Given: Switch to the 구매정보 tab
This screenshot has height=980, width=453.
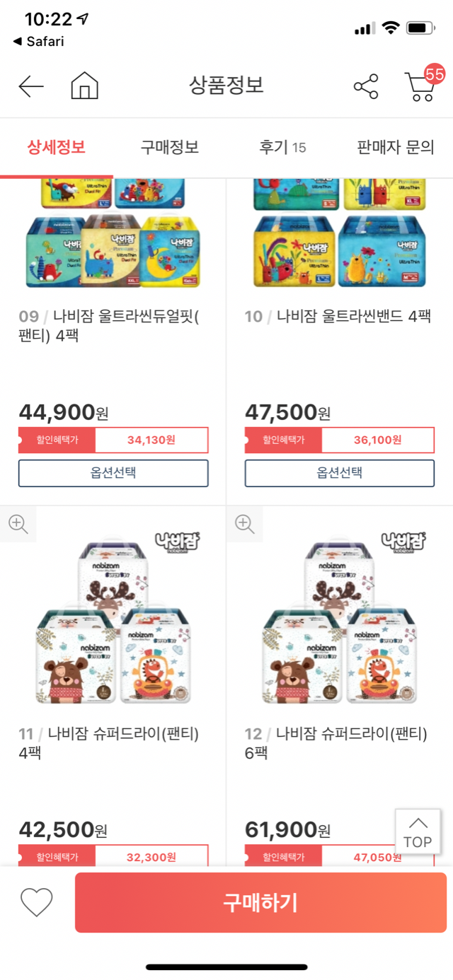Looking at the screenshot, I should pyautogui.click(x=170, y=147).
